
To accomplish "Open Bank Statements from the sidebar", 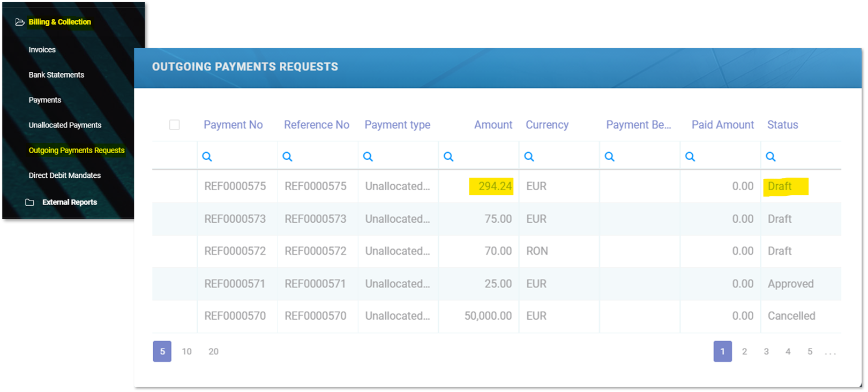I will click(56, 75).
